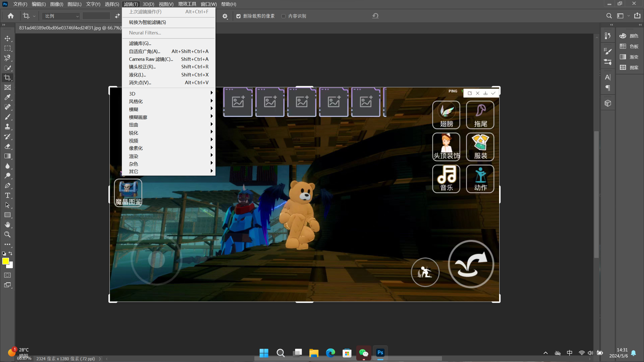Select the Rectangular Marquee tool
Viewport: 644px width, 362px height.
(x=8, y=48)
